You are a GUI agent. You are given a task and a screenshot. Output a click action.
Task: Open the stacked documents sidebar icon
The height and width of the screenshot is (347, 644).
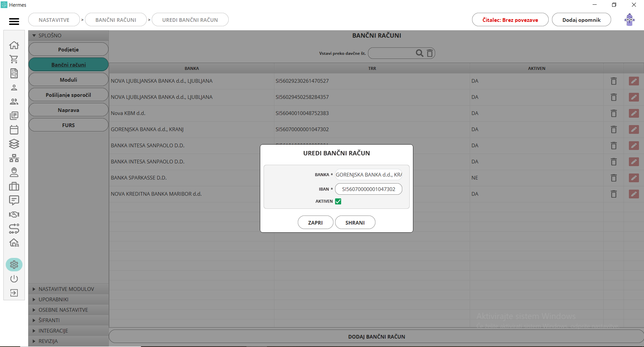pos(14,116)
